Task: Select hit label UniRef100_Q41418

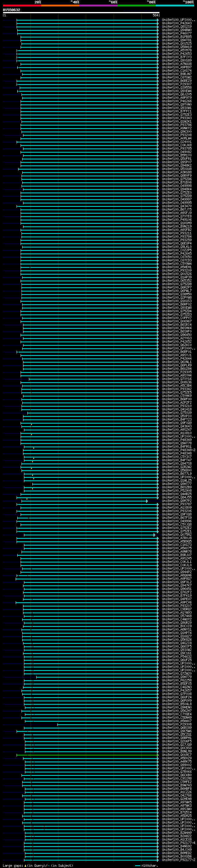Action: click(177, 410)
